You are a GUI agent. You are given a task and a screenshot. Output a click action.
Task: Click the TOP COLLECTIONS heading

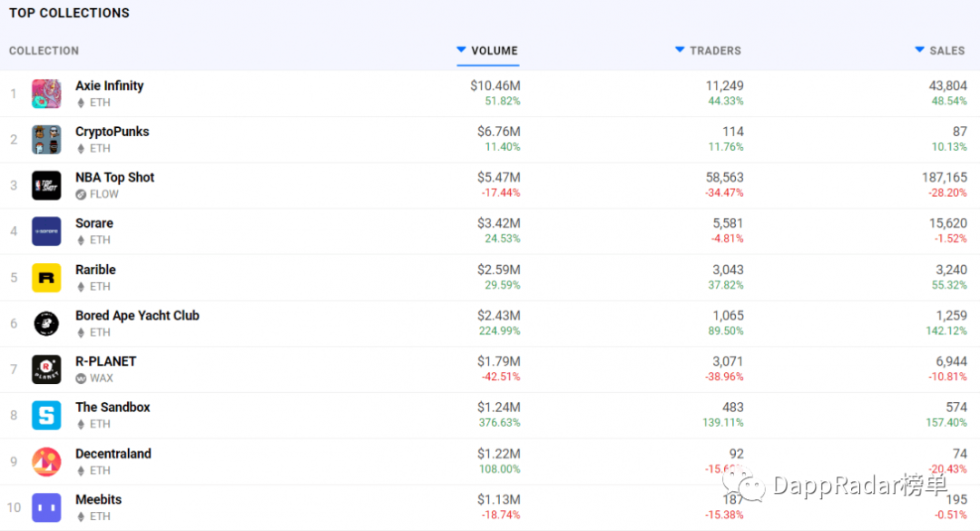click(x=69, y=13)
